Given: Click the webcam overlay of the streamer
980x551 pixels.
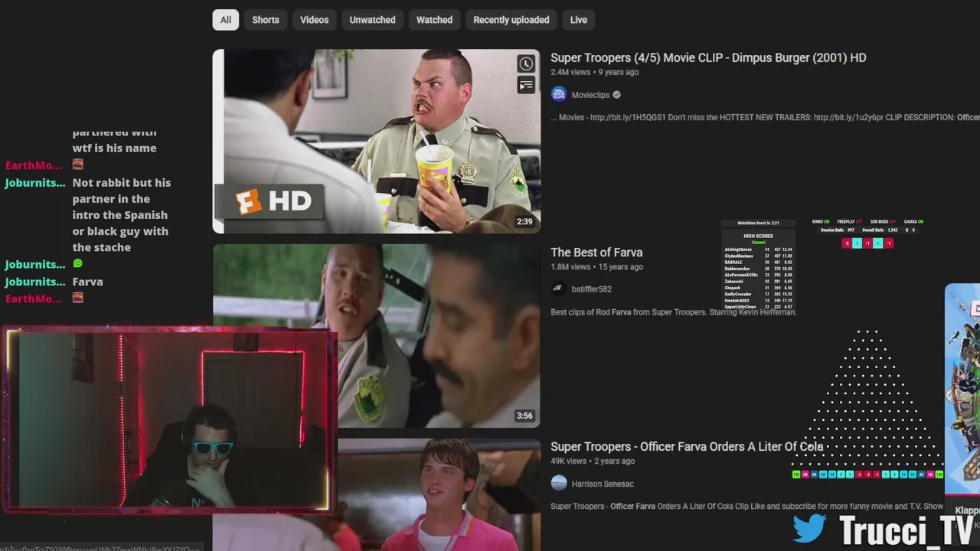Looking at the screenshot, I should pyautogui.click(x=169, y=419).
